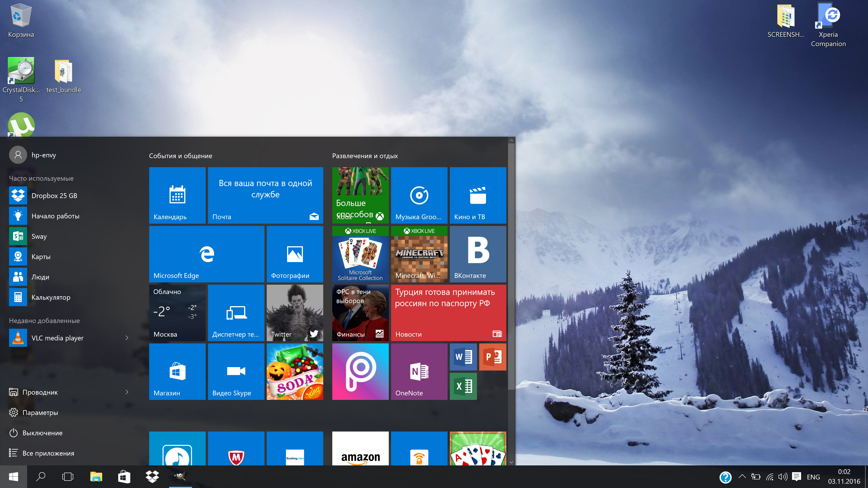Open the volume control in system tray
Viewport: 868px width, 488px height.
[782, 476]
